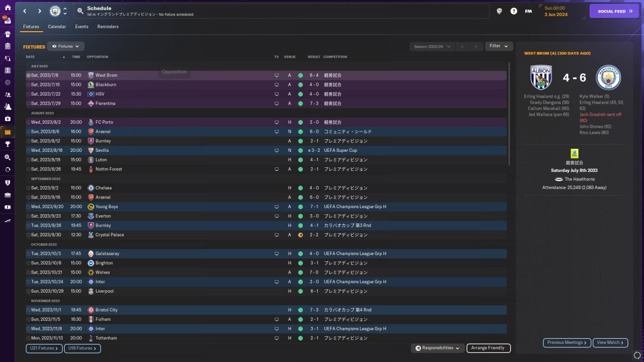Open the FM menu icon
This screenshot has height=362, width=644.
tap(528, 11)
